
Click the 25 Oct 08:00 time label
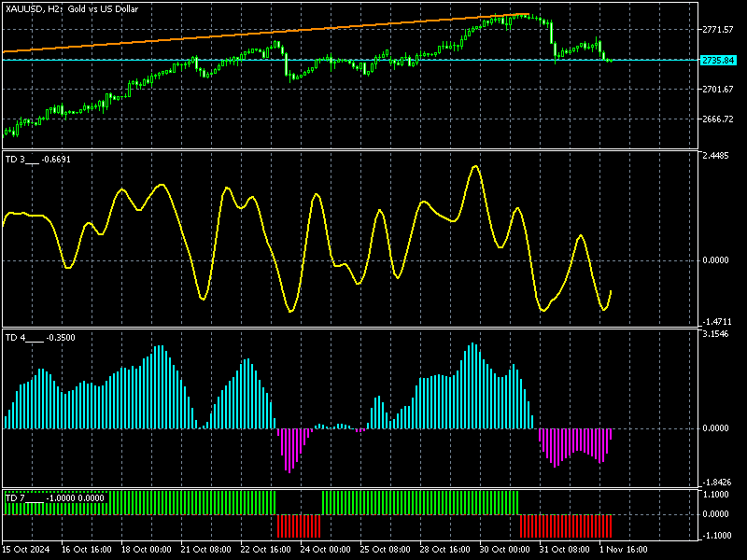click(x=385, y=549)
